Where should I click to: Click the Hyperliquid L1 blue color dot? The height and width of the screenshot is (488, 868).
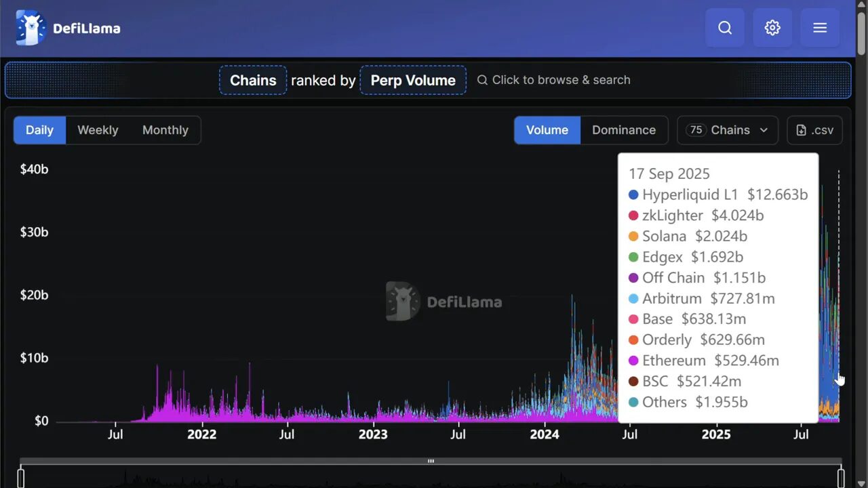[x=632, y=195]
